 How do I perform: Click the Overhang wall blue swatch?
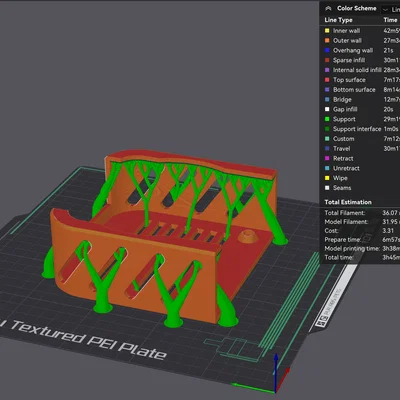coord(327,50)
